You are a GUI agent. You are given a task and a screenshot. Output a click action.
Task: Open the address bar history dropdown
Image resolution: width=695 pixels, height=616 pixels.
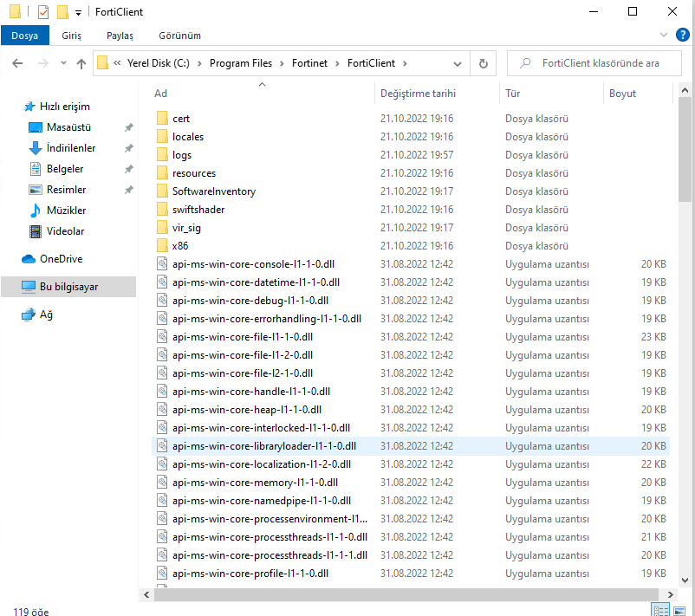click(458, 64)
